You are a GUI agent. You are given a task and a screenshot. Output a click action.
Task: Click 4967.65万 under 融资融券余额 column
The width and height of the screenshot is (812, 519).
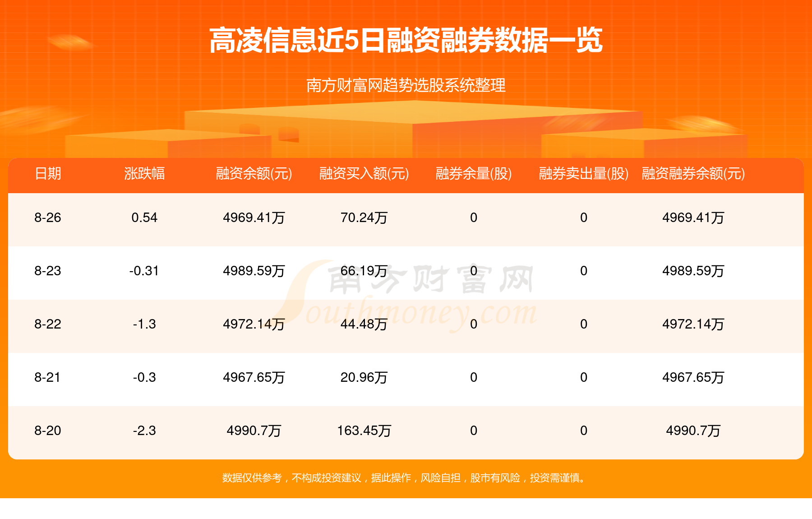(x=693, y=377)
